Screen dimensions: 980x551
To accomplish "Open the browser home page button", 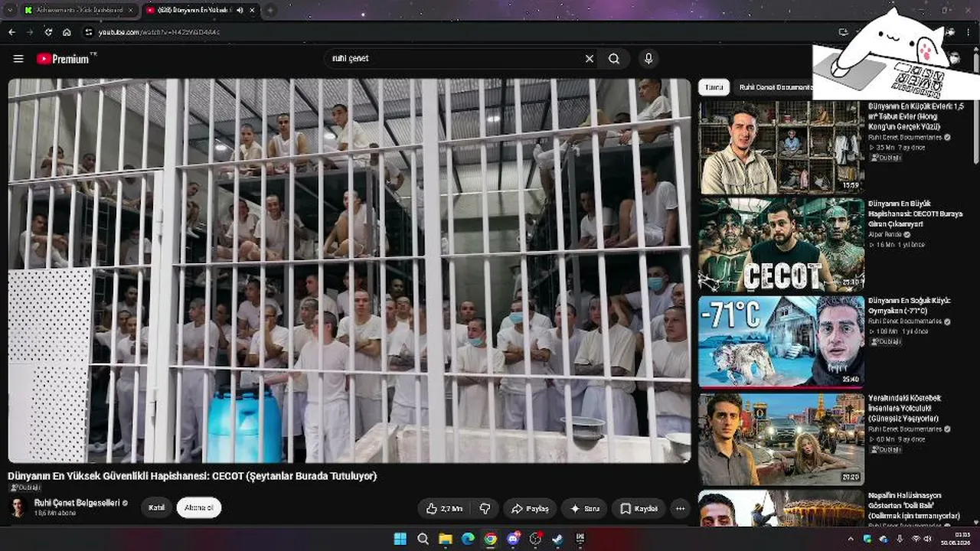I will tap(67, 32).
